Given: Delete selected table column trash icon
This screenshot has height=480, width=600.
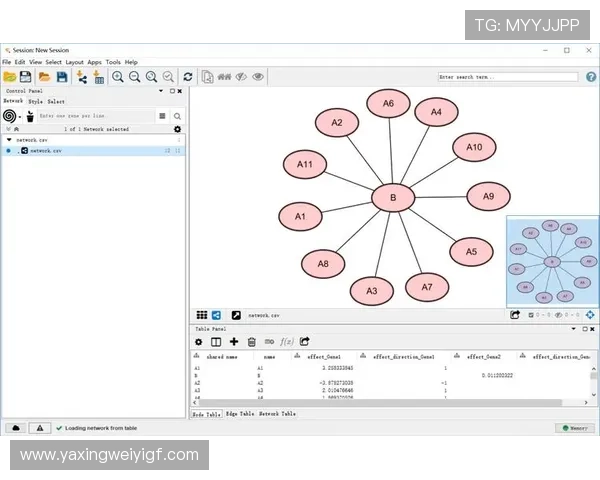Looking at the screenshot, I should pyautogui.click(x=251, y=341).
